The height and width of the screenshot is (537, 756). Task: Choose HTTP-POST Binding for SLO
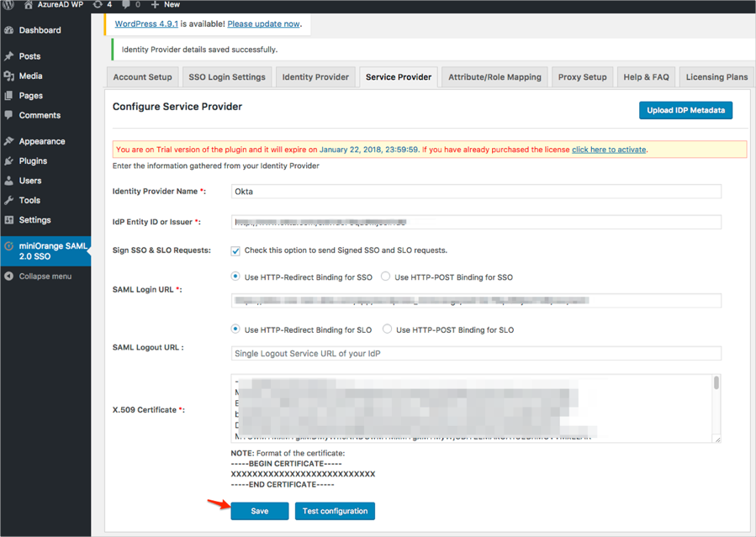tap(388, 329)
